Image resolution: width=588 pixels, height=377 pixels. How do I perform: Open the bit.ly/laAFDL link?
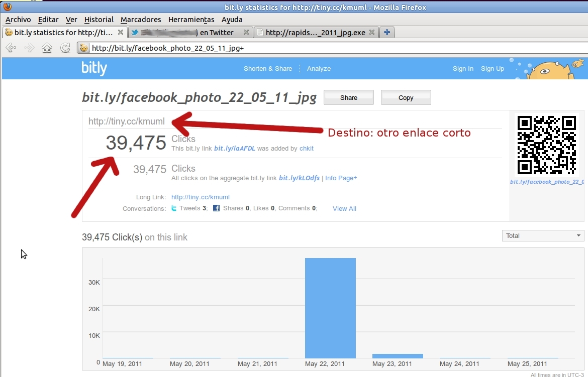point(234,149)
